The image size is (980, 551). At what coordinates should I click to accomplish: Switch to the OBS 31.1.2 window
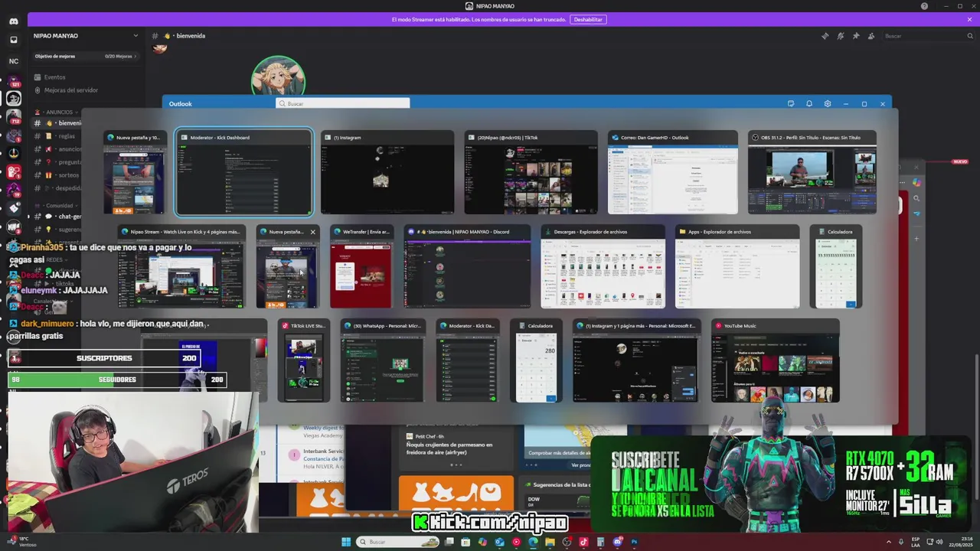[812, 172]
